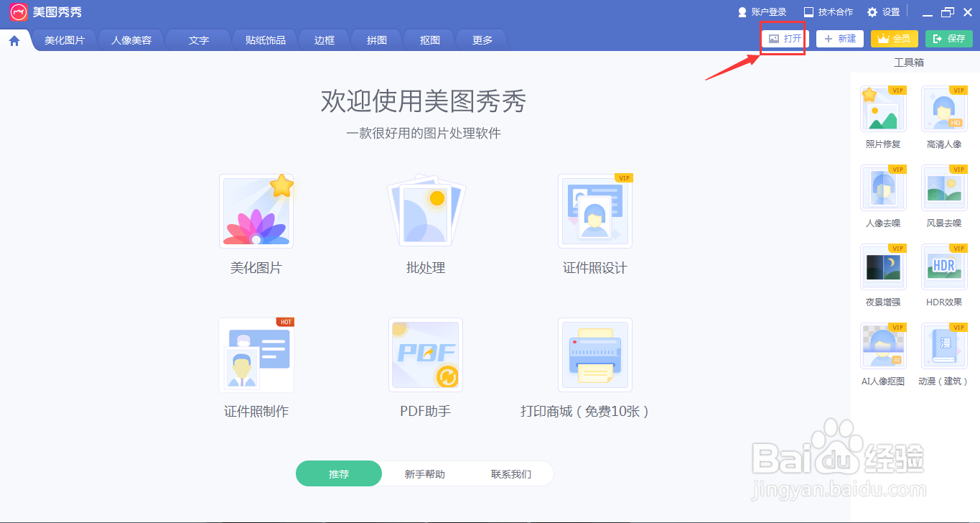Open the 打印商城 printer icon

[x=595, y=355]
